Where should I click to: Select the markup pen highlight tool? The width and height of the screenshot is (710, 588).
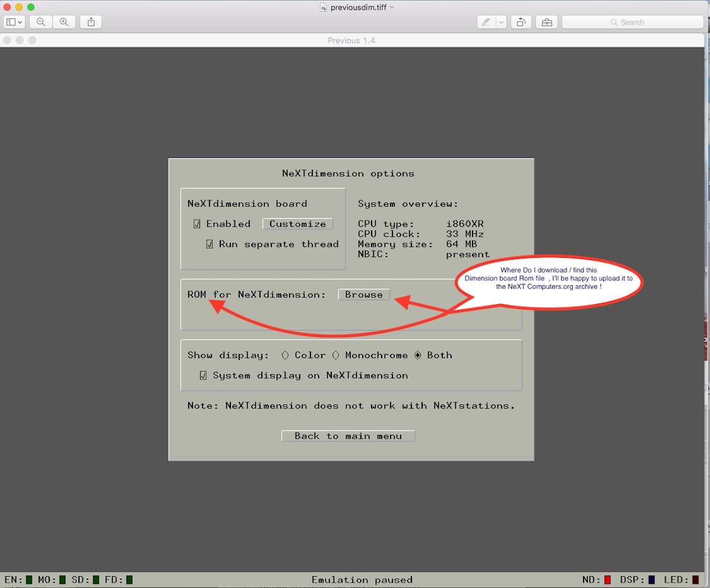[x=486, y=22]
